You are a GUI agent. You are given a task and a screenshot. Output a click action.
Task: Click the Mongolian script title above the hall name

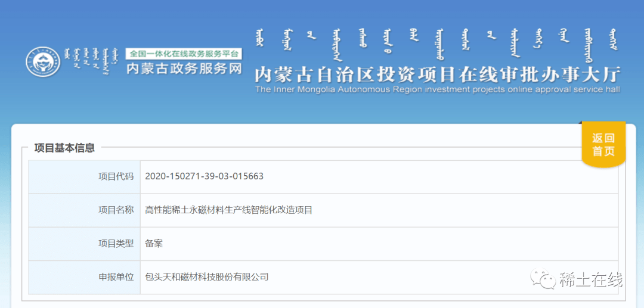point(437,44)
